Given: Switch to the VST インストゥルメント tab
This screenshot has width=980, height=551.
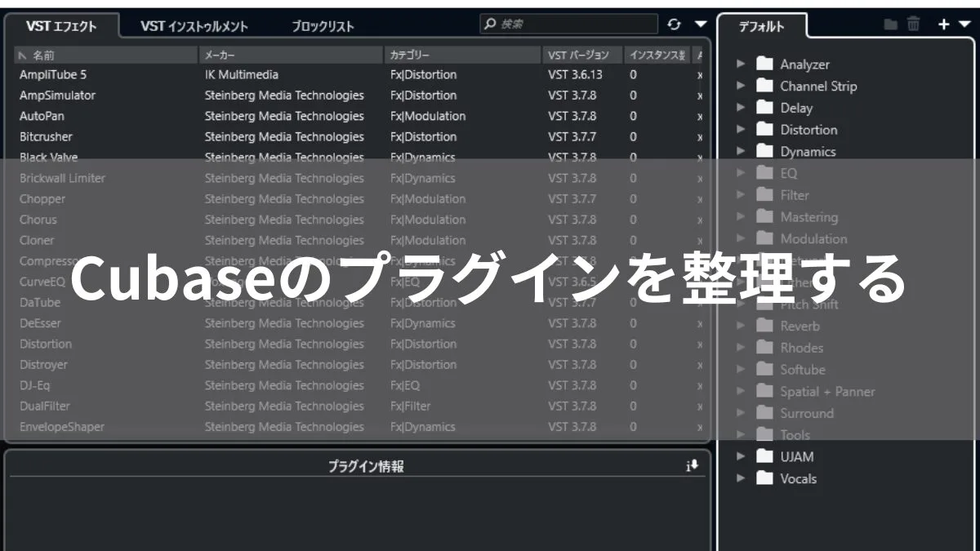Looking at the screenshot, I should pos(194,26).
